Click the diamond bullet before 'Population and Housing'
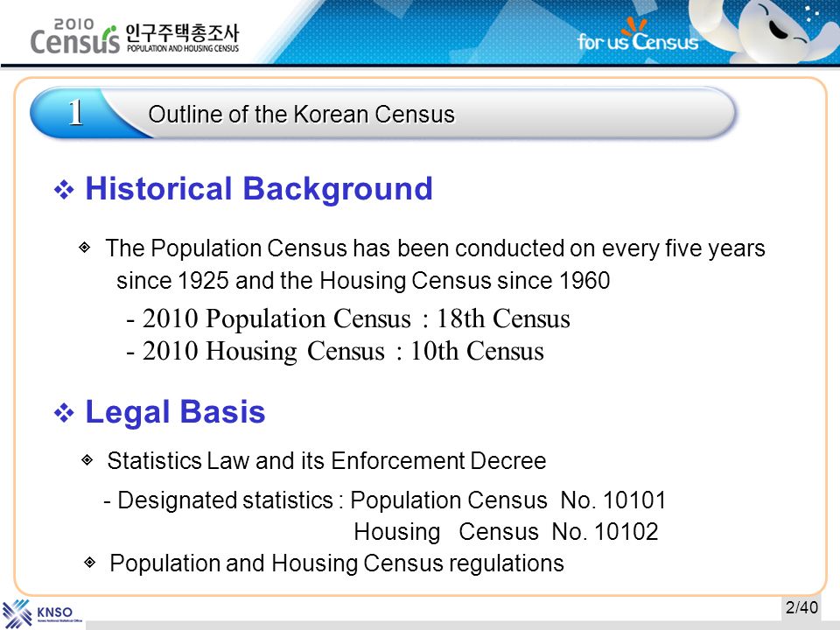Screen dimensions: 840x630 click(89, 562)
